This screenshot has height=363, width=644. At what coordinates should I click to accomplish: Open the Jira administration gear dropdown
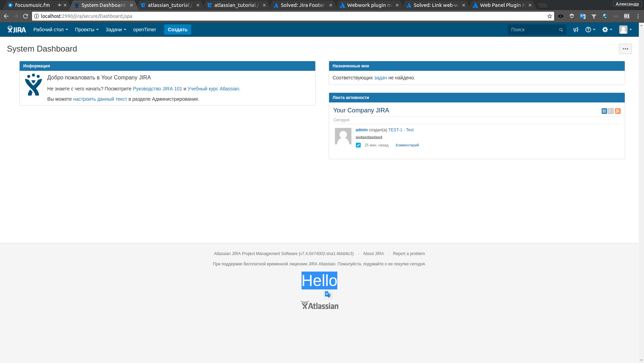607,30
